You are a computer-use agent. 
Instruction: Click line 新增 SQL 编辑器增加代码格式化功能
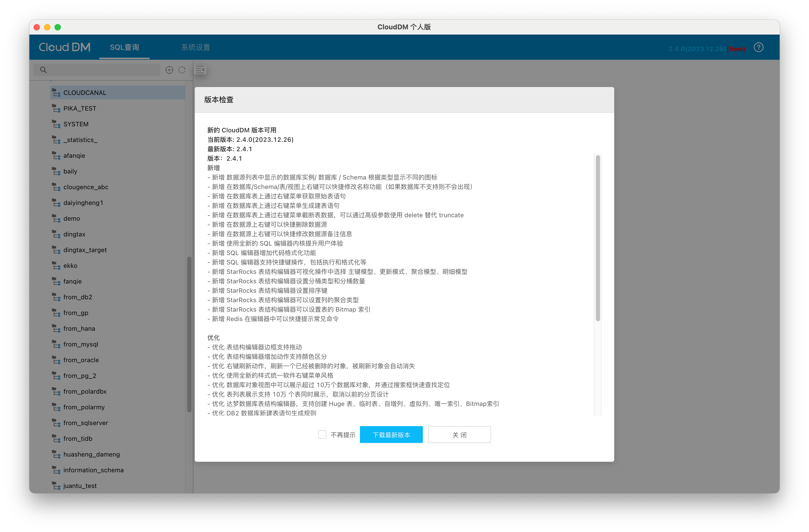(x=262, y=253)
